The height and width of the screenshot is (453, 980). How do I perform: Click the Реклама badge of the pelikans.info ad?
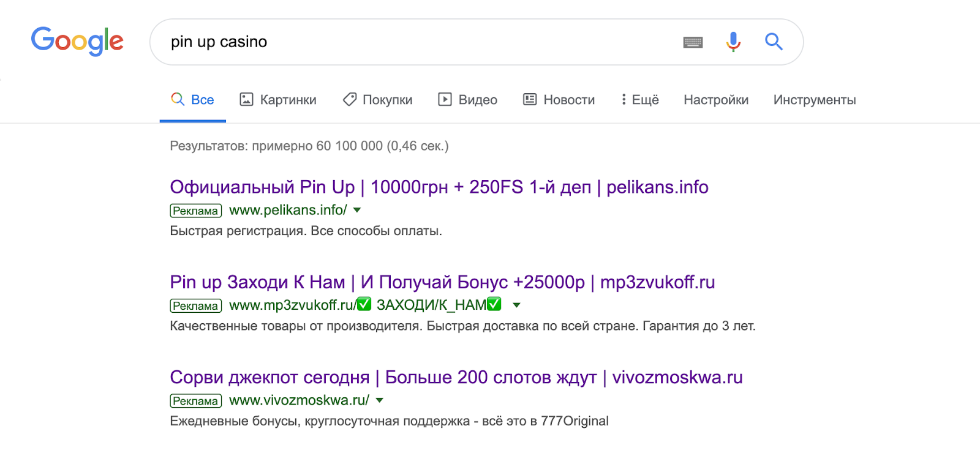tap(195, 211)
